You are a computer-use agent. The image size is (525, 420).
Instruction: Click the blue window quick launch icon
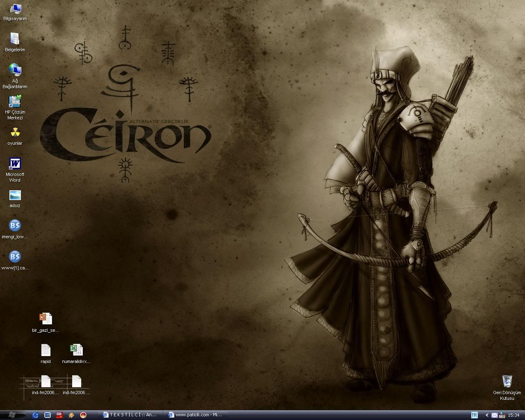[47, 415]
